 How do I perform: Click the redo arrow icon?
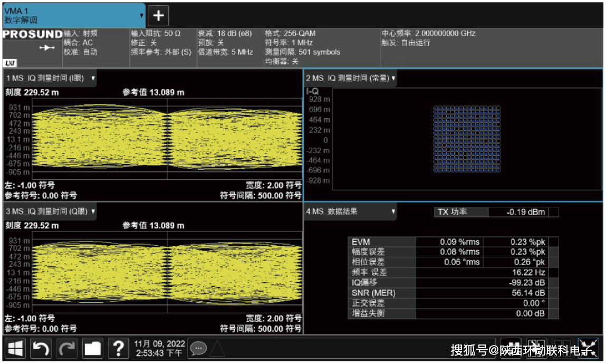point(67,348)
